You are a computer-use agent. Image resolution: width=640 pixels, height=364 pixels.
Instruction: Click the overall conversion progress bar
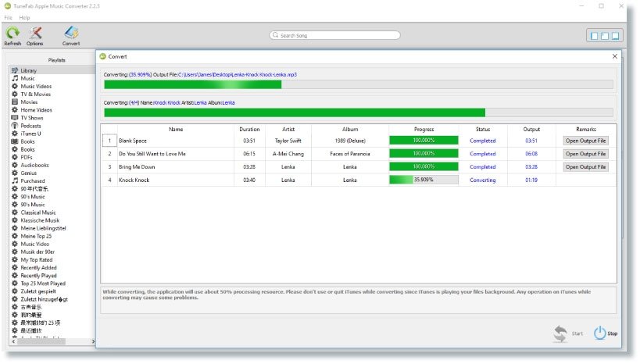359,112
